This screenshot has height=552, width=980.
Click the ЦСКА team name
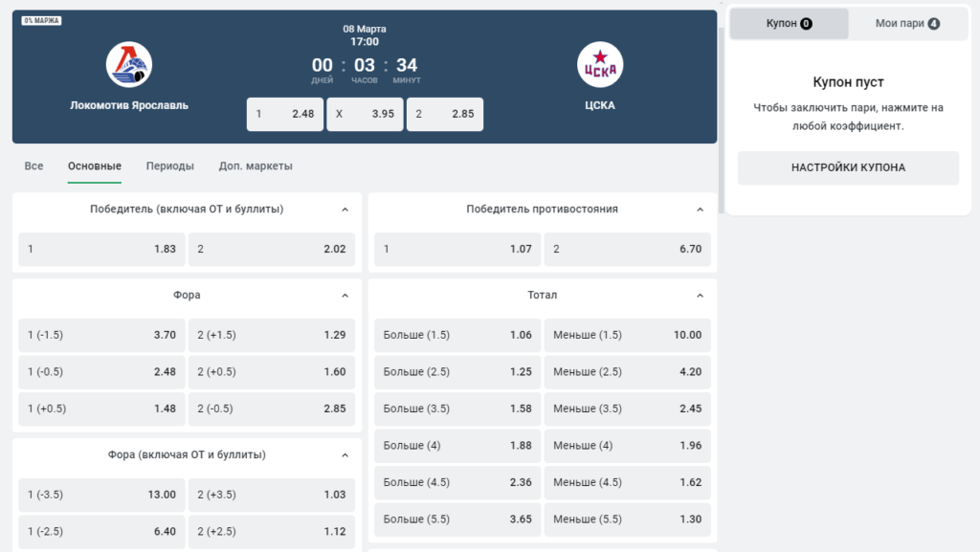[x=600, y=105]
